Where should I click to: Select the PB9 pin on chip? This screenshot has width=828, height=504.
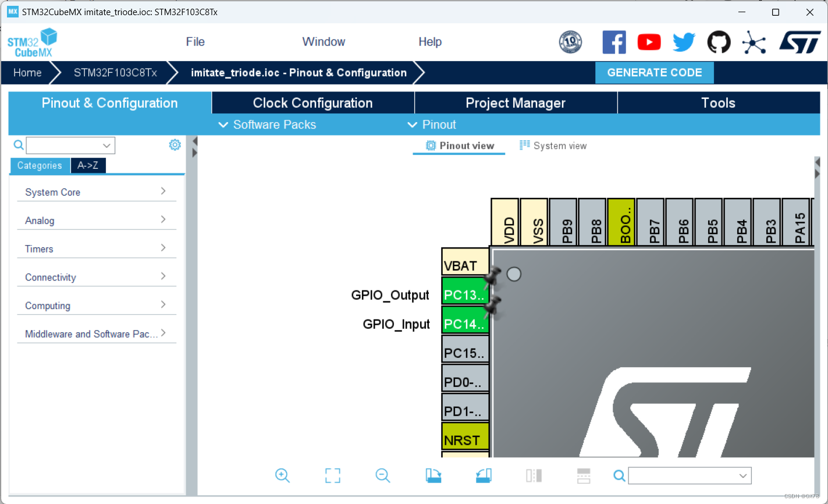[563, 222]
